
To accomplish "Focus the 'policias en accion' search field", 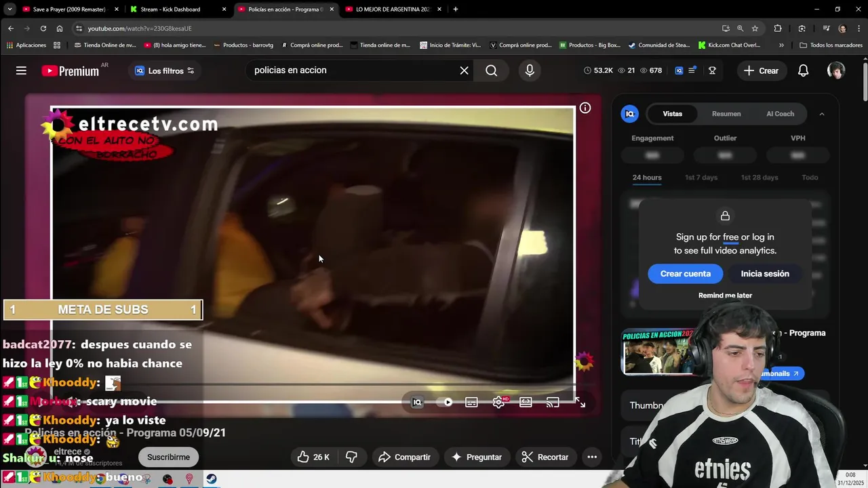I will (x=353, y=70).
